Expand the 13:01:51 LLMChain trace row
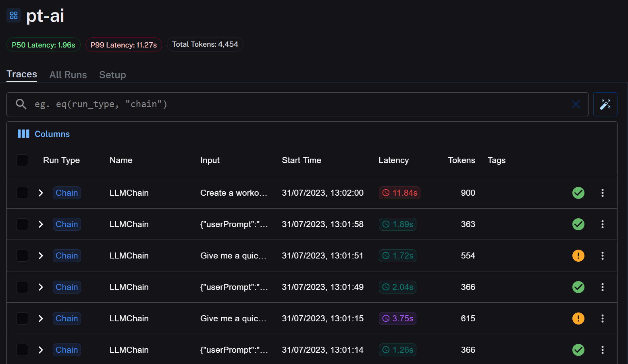The height and width of the screenshot is (364, 628). coord(41,256)
